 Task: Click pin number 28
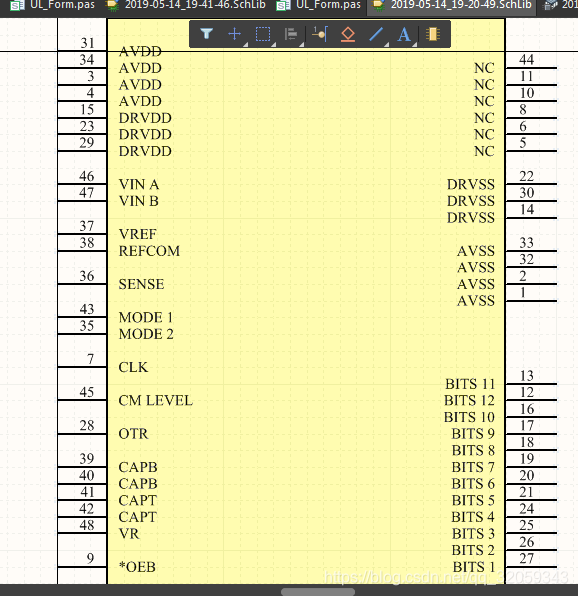[87, 425]
